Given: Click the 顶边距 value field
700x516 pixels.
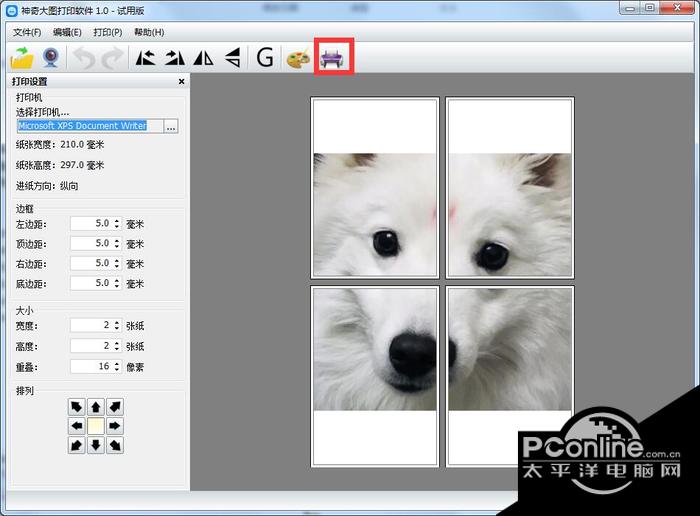Looking at the screenshot, I should click(91, 243).
